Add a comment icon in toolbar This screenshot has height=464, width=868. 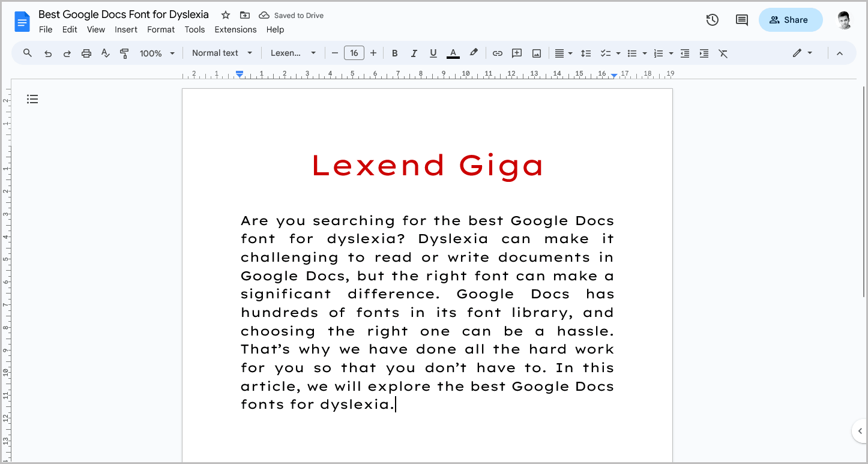click(517, 53)
